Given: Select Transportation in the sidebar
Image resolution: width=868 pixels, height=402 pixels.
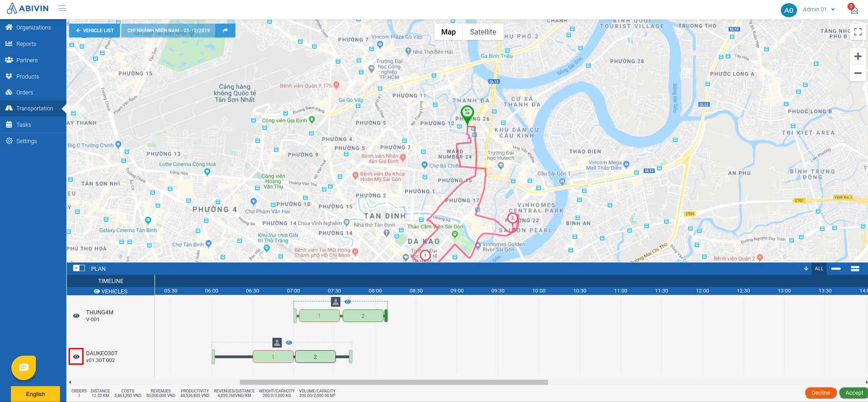Looking at the screenshot, I should [x=33, y=109].
